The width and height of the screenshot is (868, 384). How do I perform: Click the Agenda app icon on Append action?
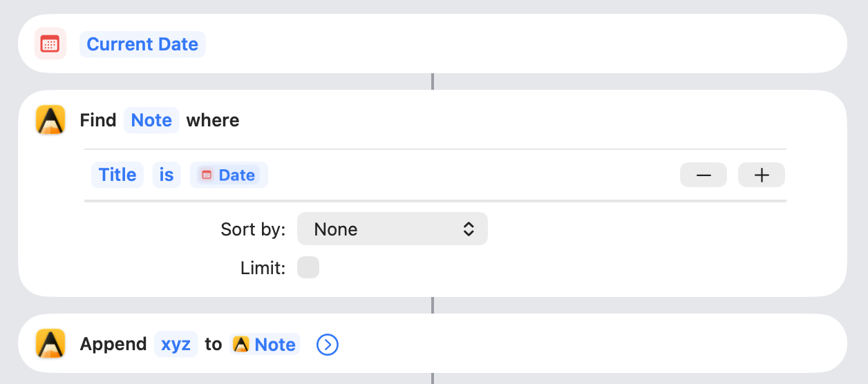tap(50, 344)
